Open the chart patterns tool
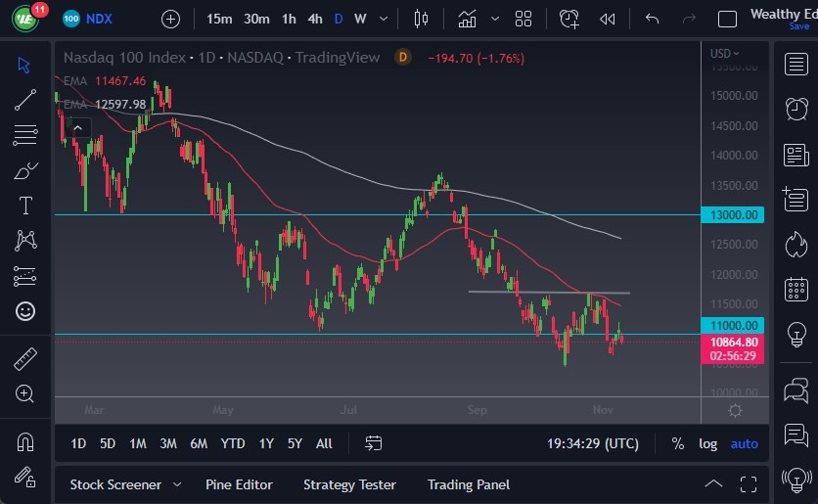 point(25,241)
